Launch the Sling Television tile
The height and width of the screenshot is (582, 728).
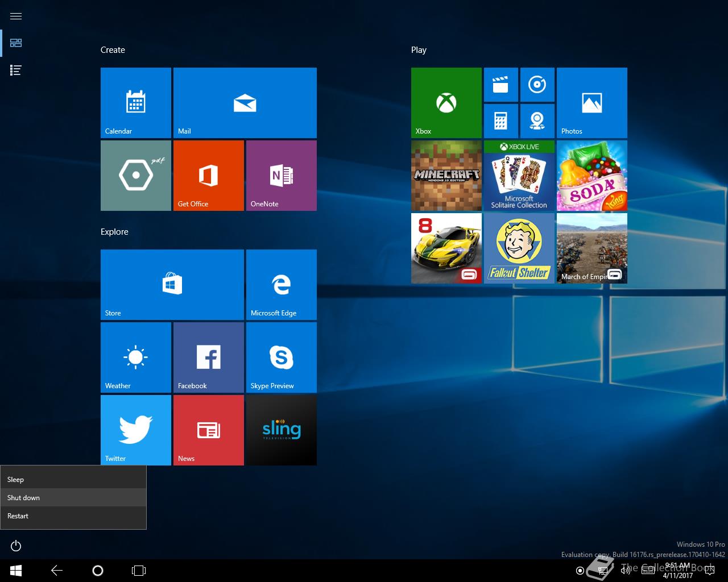282,430
